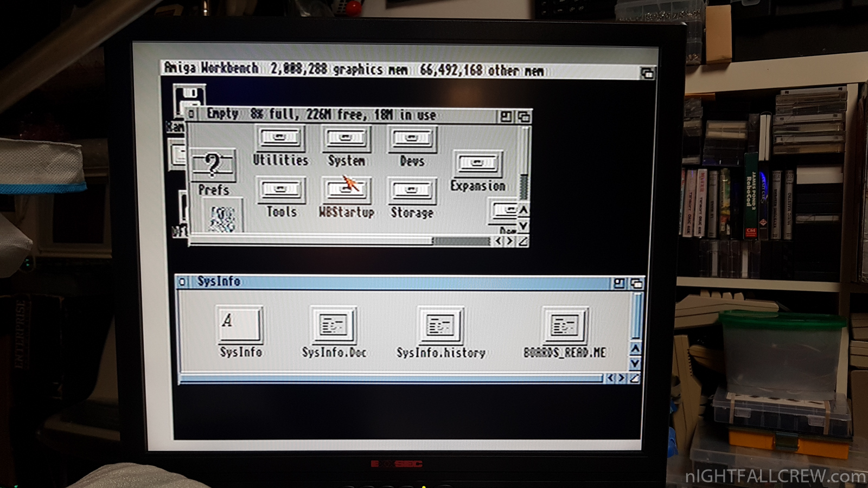Viewport: 868px width, 488px height.
Task: Select the WBStartup drawer icon
Action: click(x=346, y=190)
